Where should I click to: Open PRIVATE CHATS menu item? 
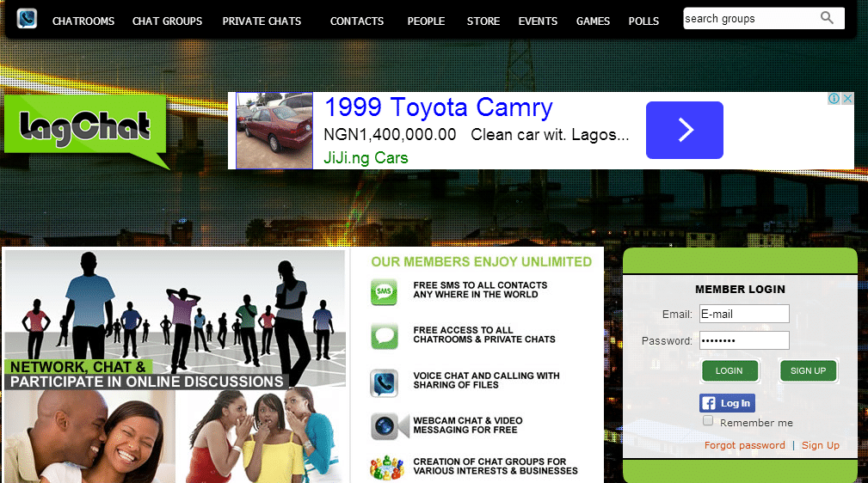pos(262,21)
